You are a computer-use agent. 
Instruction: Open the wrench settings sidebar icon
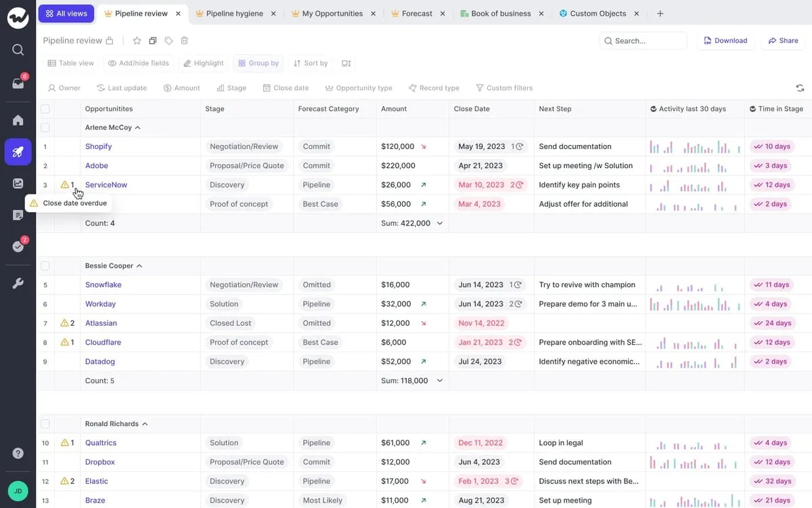[x=18, y=283]
